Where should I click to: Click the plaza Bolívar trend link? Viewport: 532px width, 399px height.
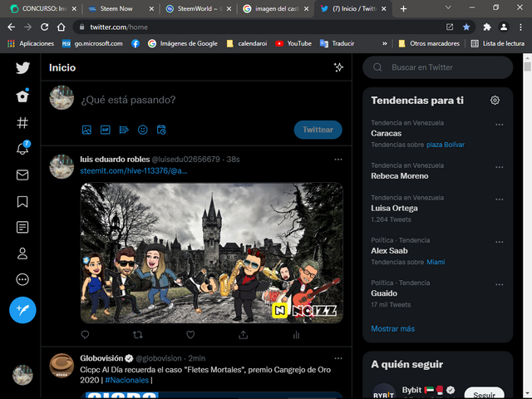tap(446, 145)
